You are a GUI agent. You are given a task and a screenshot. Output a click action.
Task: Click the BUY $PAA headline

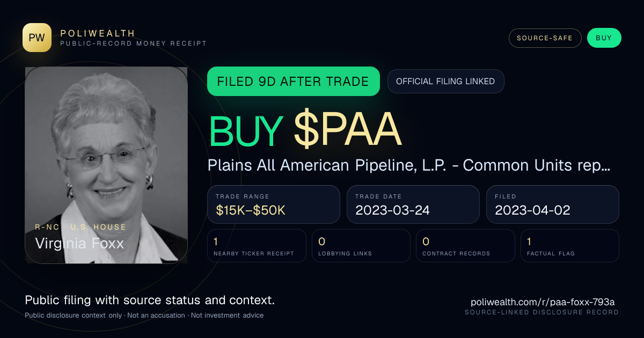[x=305, y=131]
